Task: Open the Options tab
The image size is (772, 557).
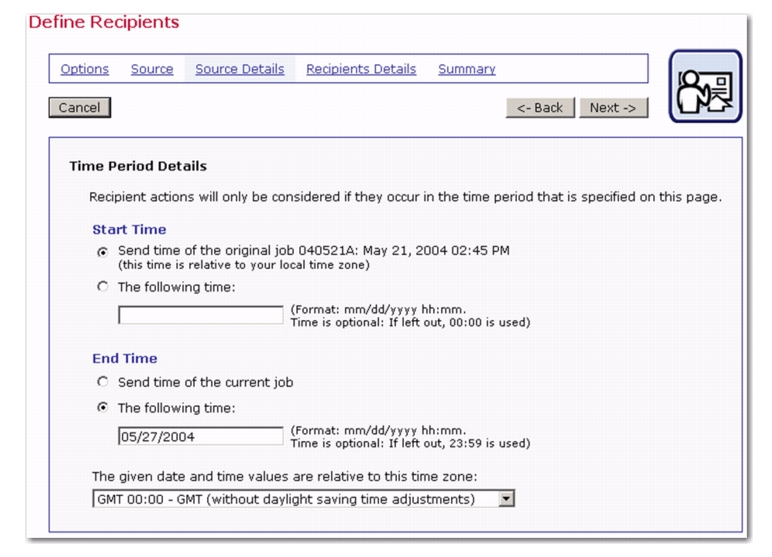Action: [x=85, y=69]
